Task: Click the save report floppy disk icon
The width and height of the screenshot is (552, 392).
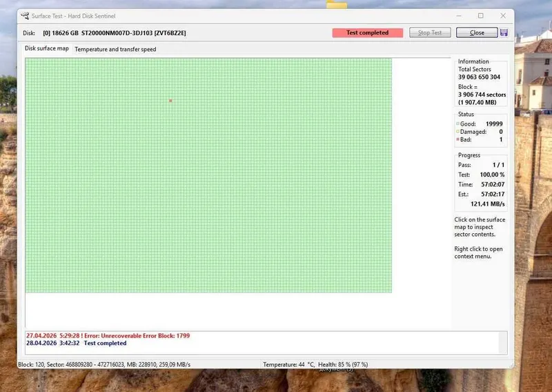Action: tap(504, 32)
